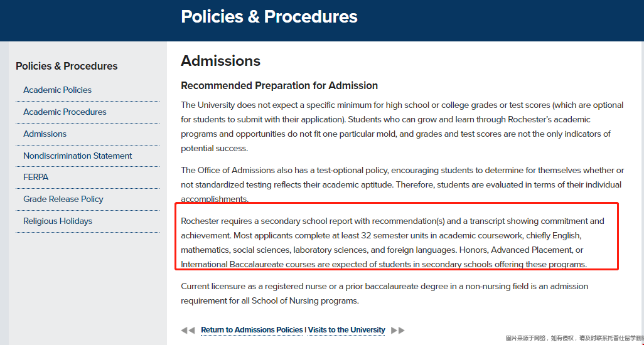
Task: Follow the Return to Admissions Policies link
Action: 252,330
